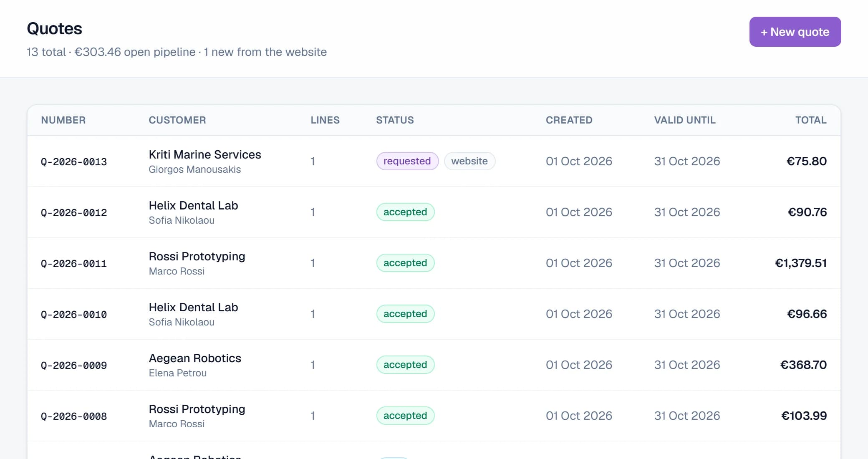This screenshot has width=868, height=459.
Task: Click the €1,379.51 total amount
Action: click(x=801, y=263)
